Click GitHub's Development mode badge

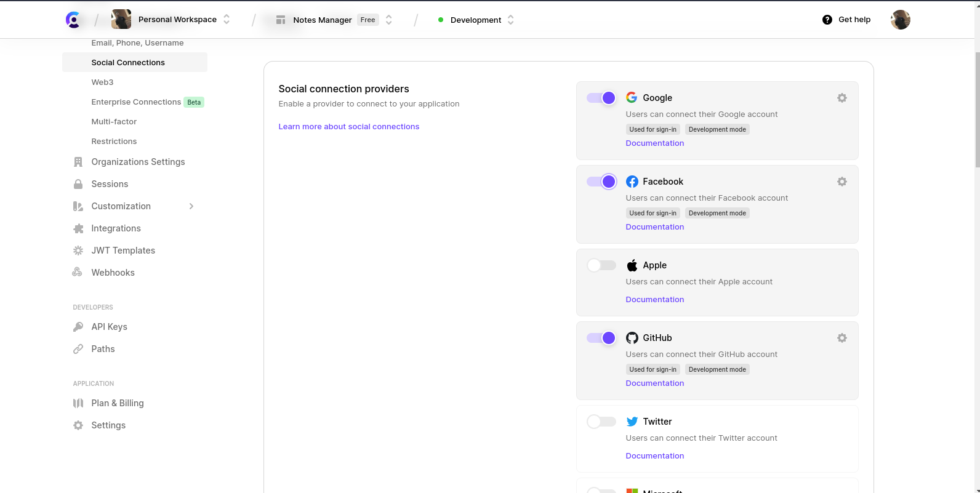coord(717,369)
